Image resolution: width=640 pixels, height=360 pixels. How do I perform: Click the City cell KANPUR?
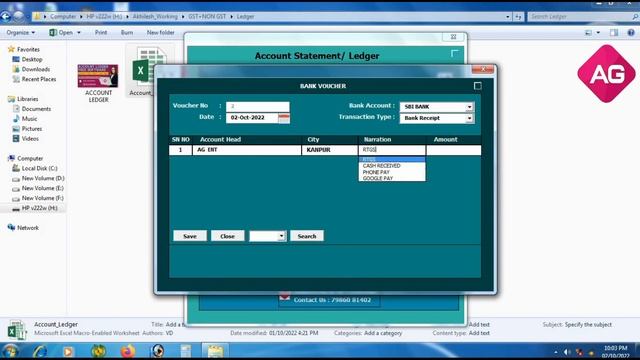coord(330,150)
